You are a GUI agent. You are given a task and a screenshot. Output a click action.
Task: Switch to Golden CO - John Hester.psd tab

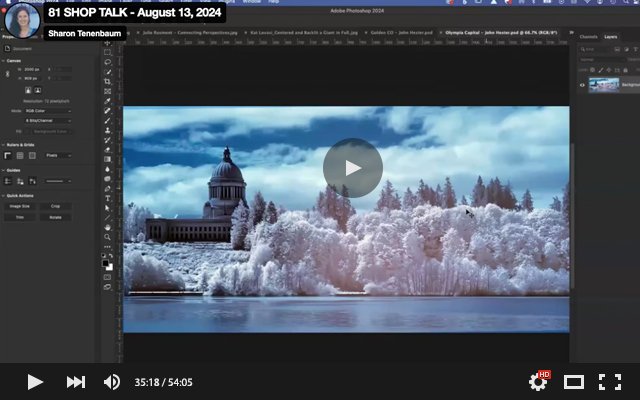[401, 32]
